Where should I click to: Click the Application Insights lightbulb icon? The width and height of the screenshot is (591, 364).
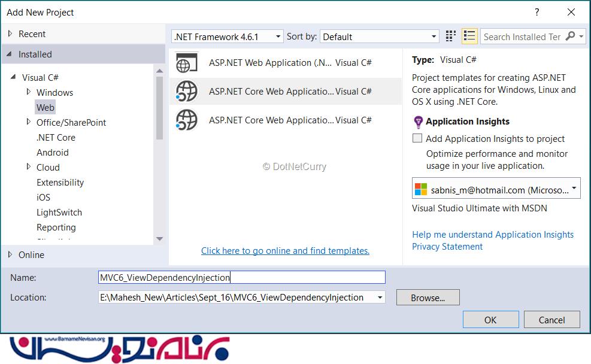pyautogui.click(x=419, y=122)
